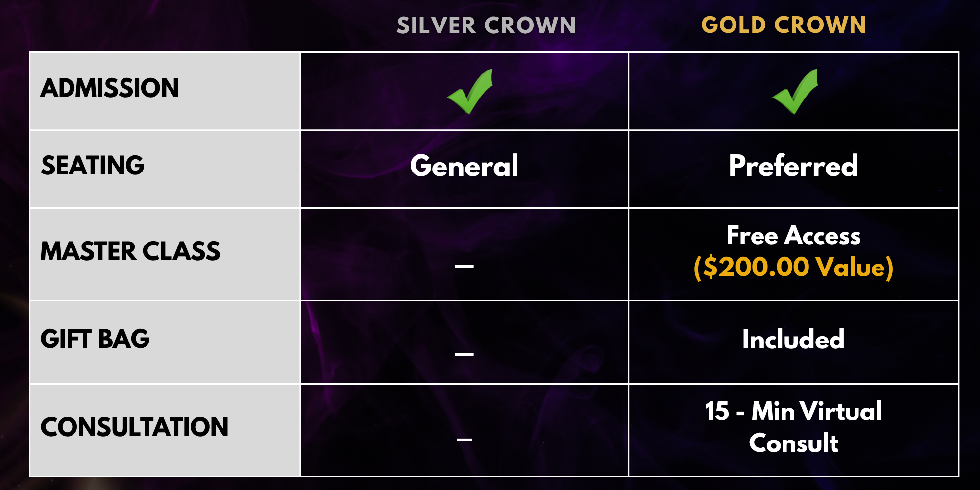This screenshot has width=980, height=490.
Task: Click the MASTER CLASS row label
Action: tap(130, 251)
